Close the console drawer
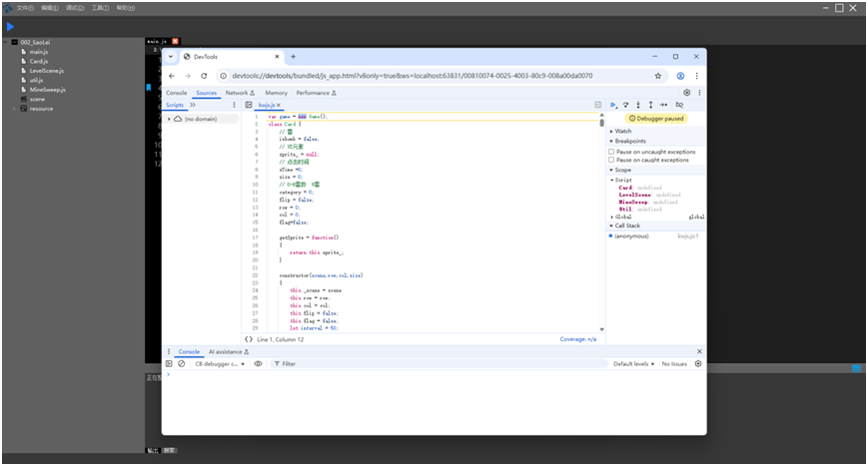Image resolution: width=868 pixels, height=466 pixels. pos(699,351)
